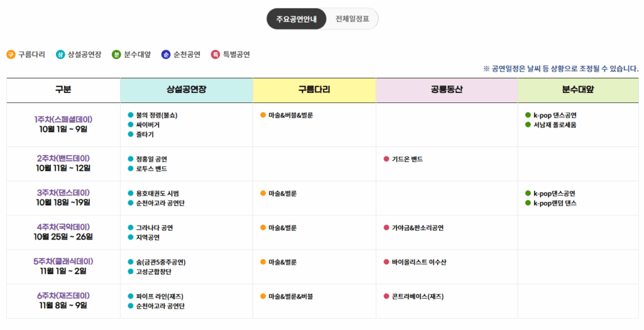This screenshot has height=330, width=644.
Task: Click the blue 순천공연 legend icon
Action: [x=165, y=55]
